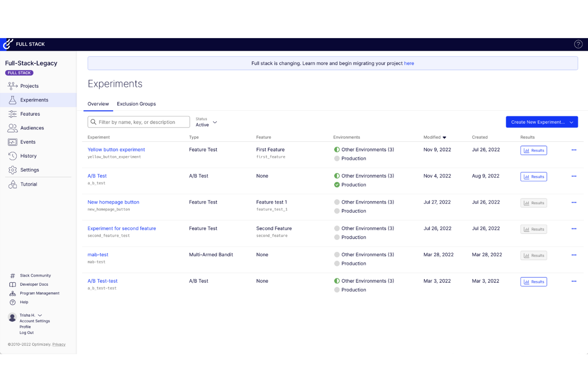This screenshot has height=392, width=588.
Task: Switch to the Overview tab
Action: click(x=98, y=104)
